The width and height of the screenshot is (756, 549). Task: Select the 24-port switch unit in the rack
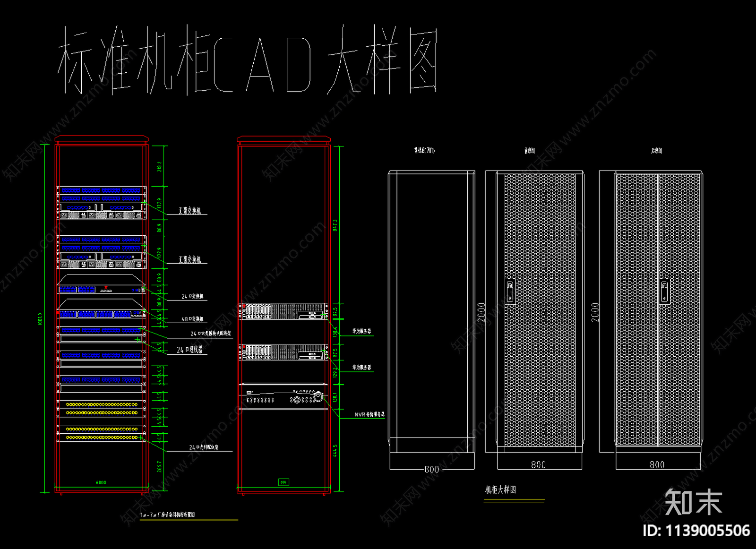coord(101,289)
